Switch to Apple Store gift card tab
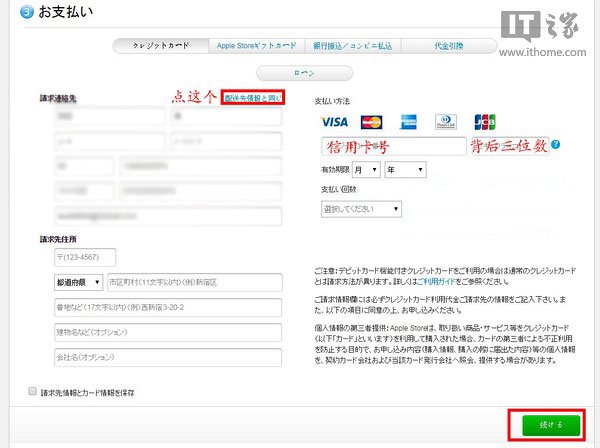Screen dimensions: 600x448 (257, 46)
